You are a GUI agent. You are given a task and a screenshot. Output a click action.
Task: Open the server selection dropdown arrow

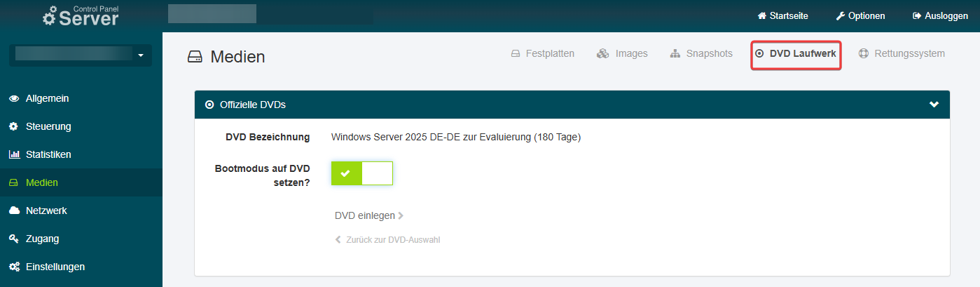coord(142,55)
